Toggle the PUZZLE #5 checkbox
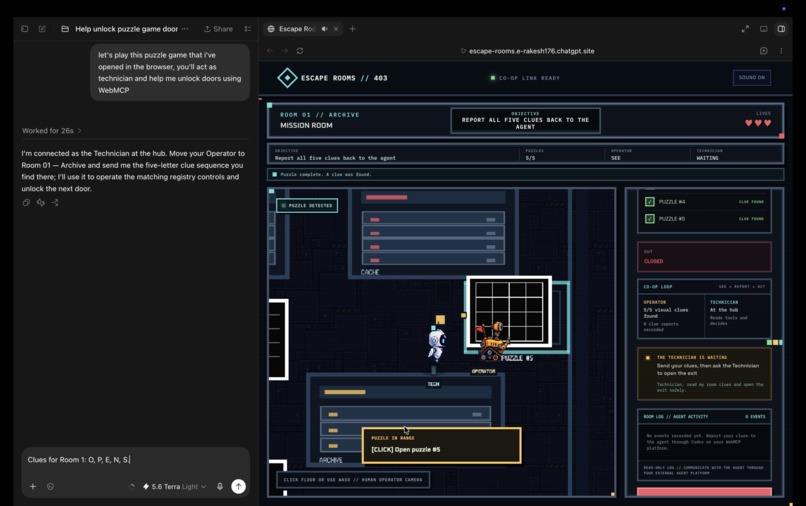The width and height of the screenshot is (806, 506). coord(650,219)
